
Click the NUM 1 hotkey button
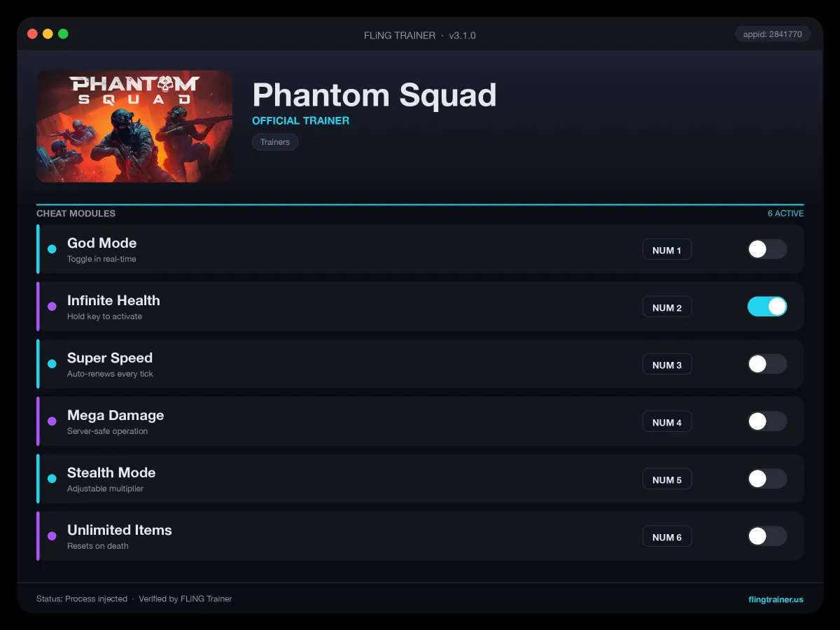coord(667,250)
